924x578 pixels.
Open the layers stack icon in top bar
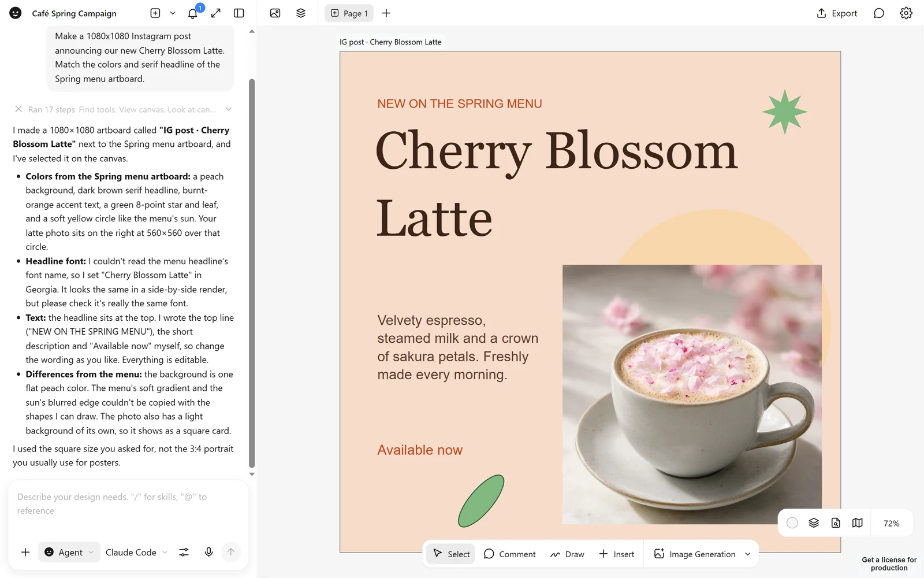point(301,13)
